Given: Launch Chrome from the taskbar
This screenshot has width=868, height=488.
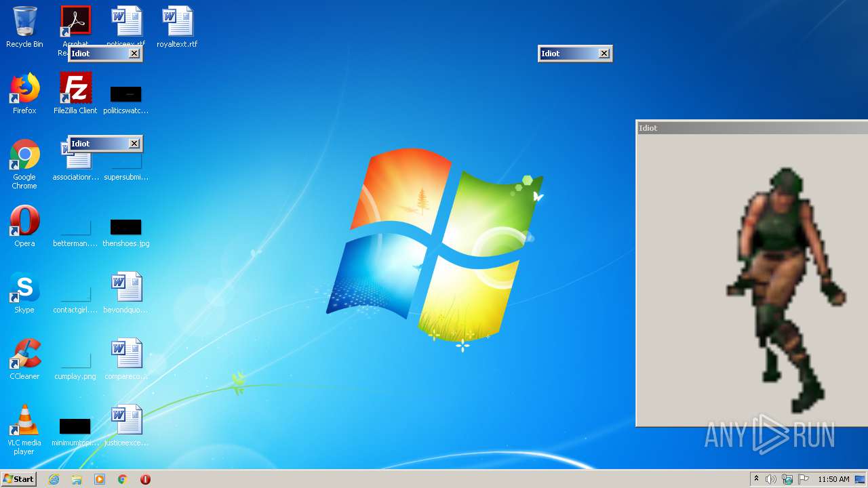Looking at the screenshot, I should [123, 479].
